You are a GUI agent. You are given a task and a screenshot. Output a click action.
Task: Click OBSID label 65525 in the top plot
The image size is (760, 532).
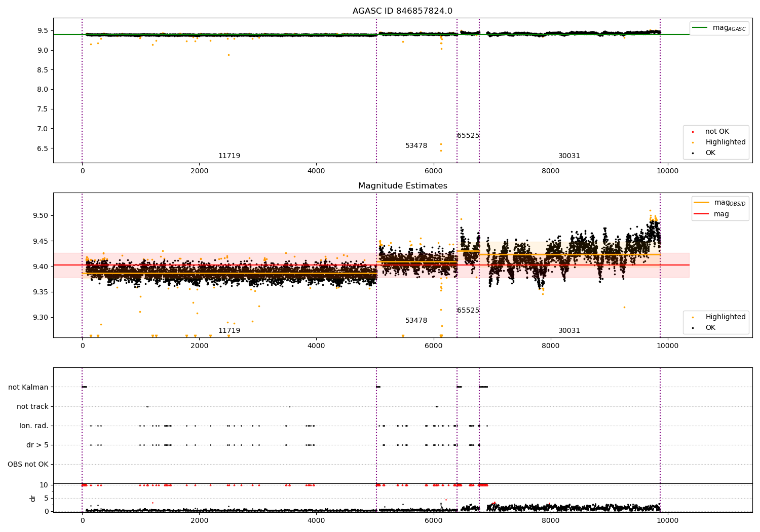[x=468, y=136]
